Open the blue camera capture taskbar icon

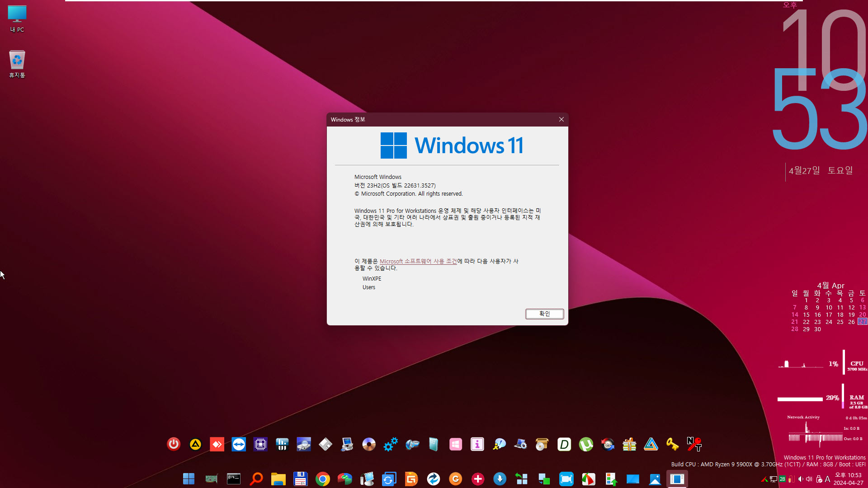point(566,479)
